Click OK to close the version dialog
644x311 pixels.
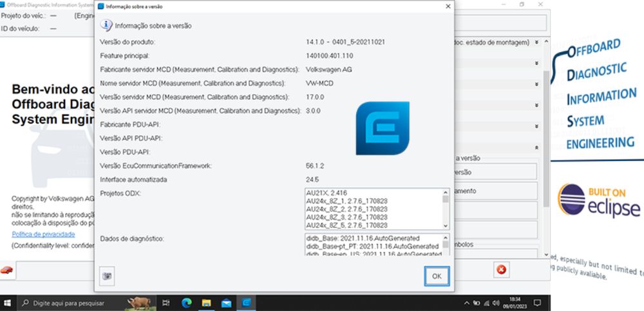coord(436,276)
